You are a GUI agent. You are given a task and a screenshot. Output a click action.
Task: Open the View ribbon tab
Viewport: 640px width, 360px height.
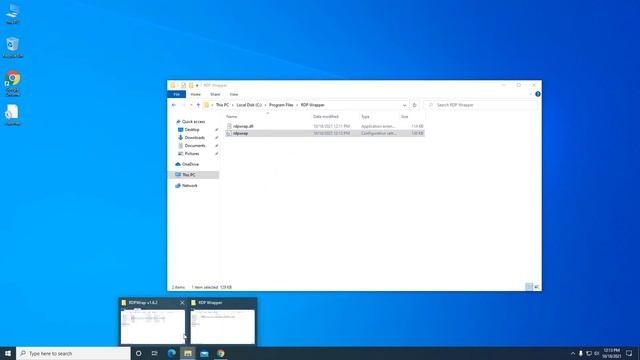234,94
